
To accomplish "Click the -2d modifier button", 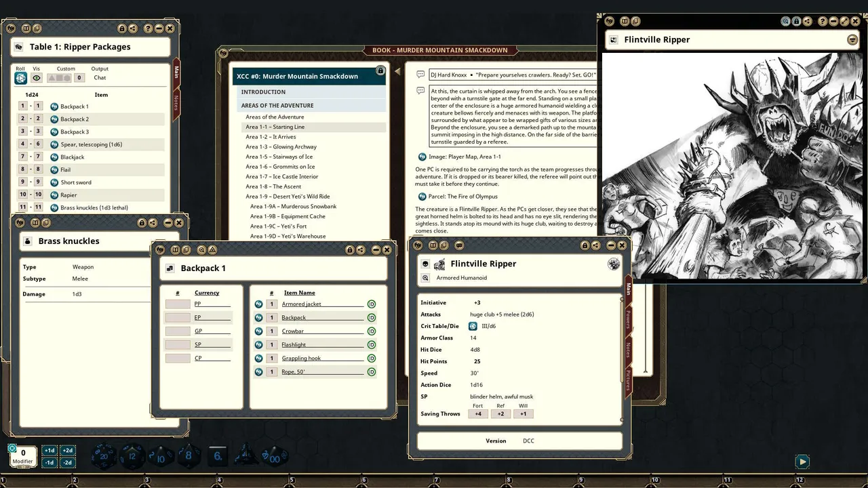I will (x=68, y=462).
